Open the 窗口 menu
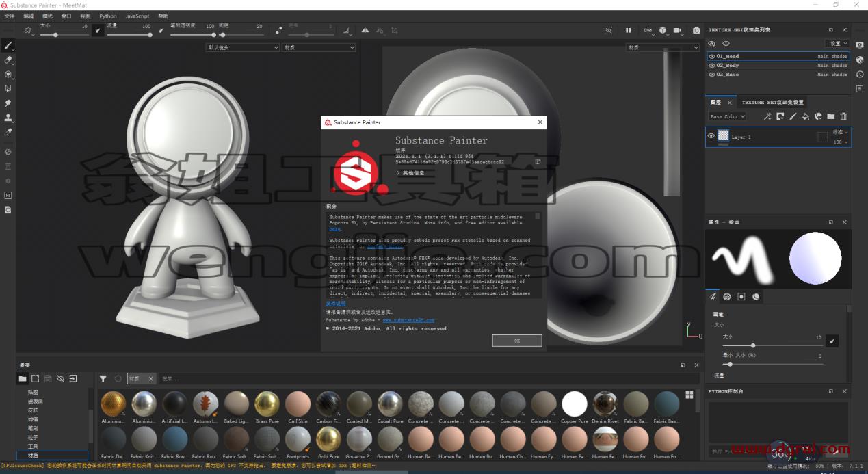The image size is (868, 474). [x=66, y=16]
